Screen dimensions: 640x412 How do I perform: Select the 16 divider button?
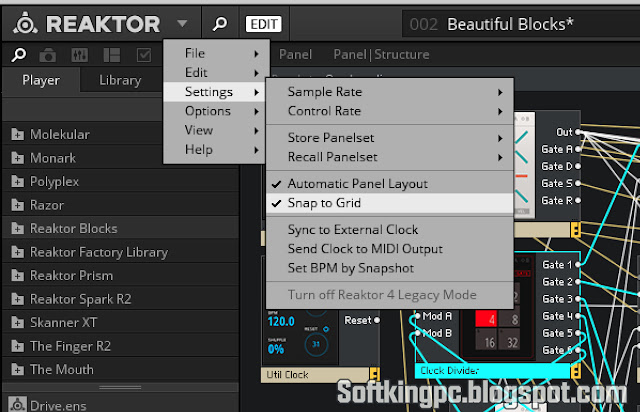486,342
